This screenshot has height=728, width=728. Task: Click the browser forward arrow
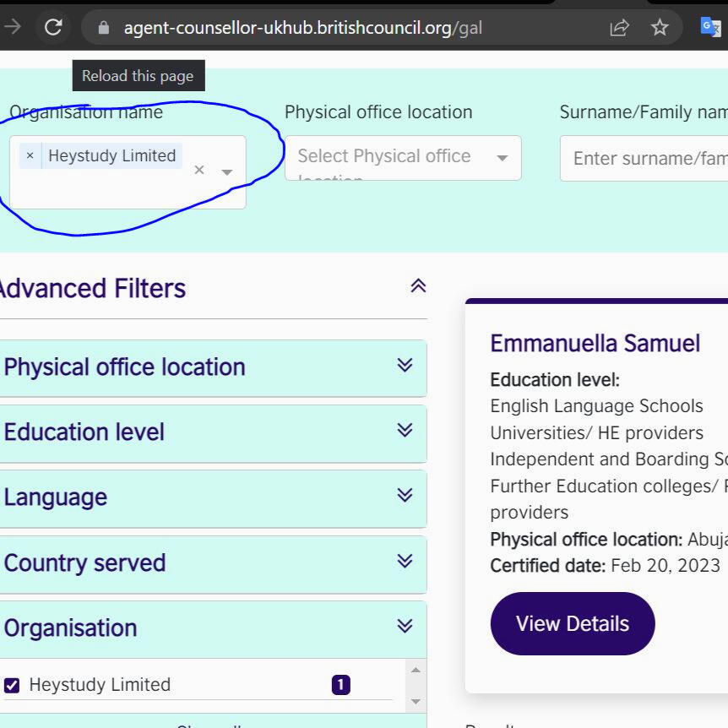[12, 27]
